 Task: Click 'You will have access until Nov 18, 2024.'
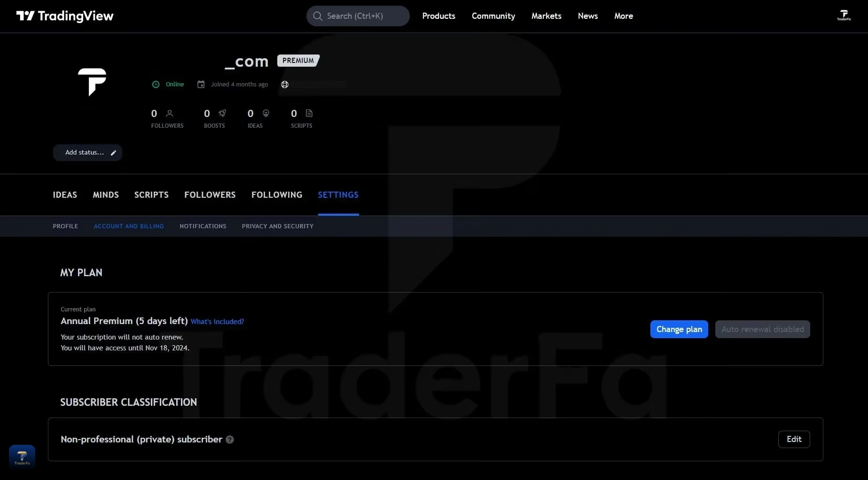(125, 348)
